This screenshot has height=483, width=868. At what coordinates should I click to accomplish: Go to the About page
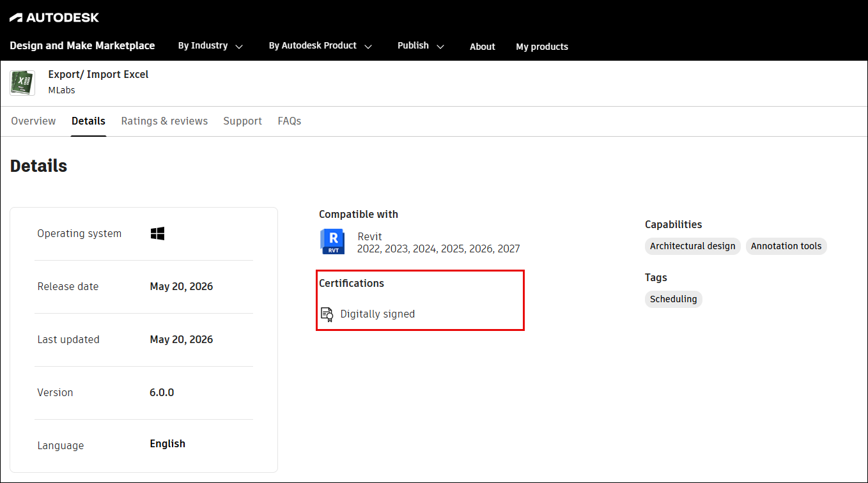483,47
